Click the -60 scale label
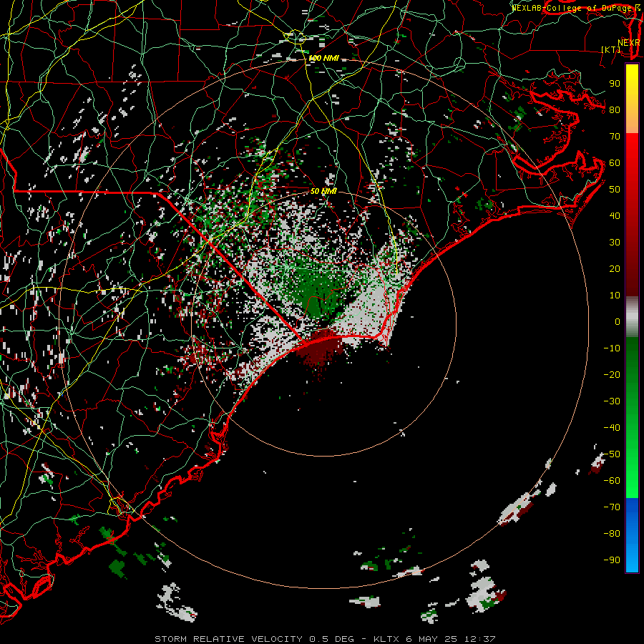Image resolution: width=644 pixels, height=644 pixels. click(612, 481)
